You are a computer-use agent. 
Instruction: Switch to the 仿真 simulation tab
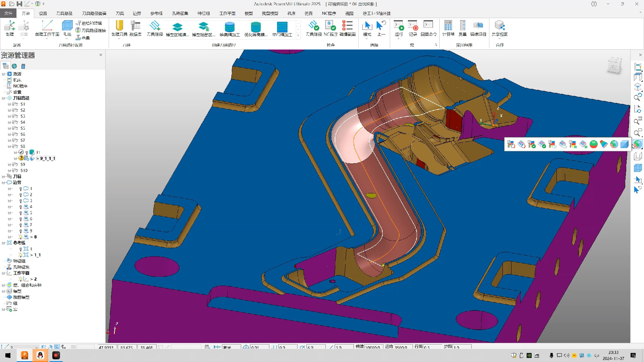(x=308, y=13)
